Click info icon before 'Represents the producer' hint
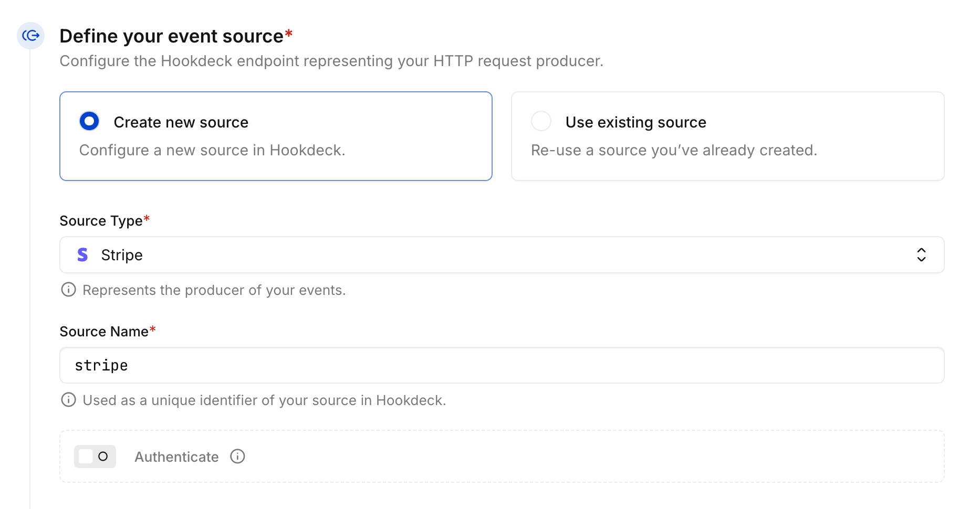The image size is (980, 509). click(x=68, y=290)
